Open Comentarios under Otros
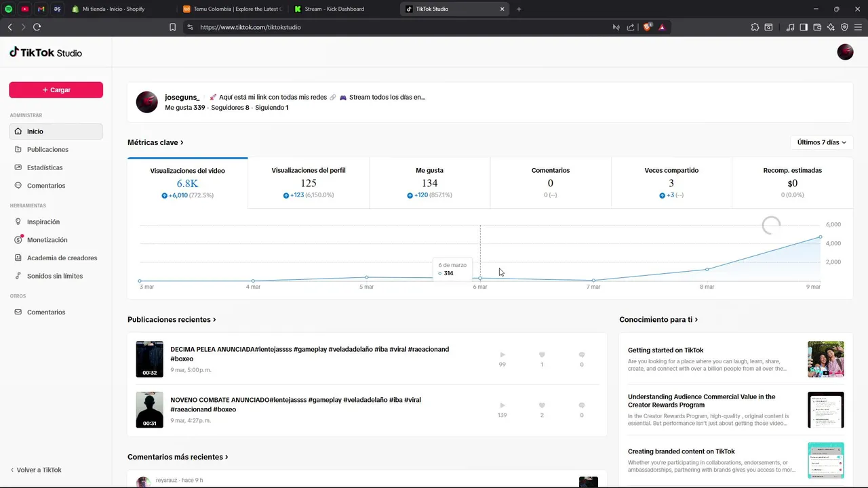Viewport: 868px width, 488px height. click(56, 312)
